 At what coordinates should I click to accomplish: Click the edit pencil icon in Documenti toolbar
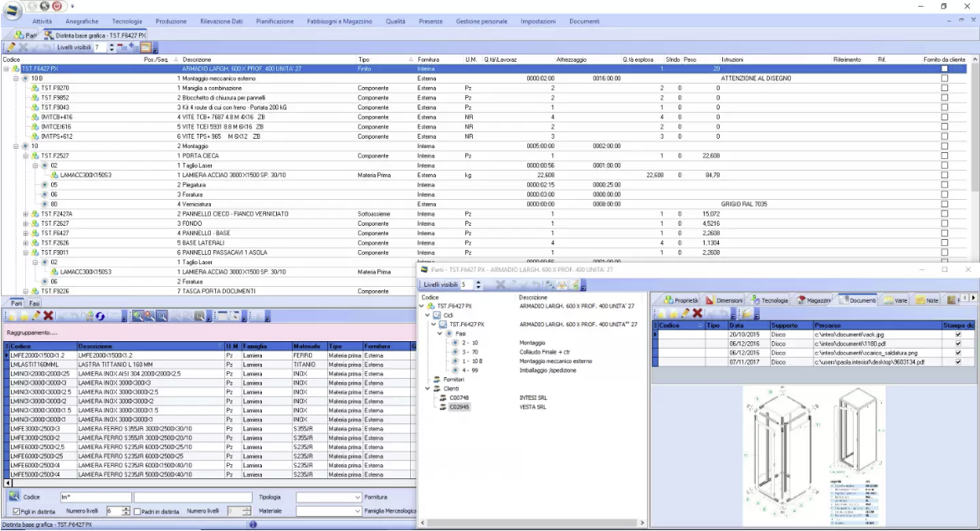[x=685, y=313]
